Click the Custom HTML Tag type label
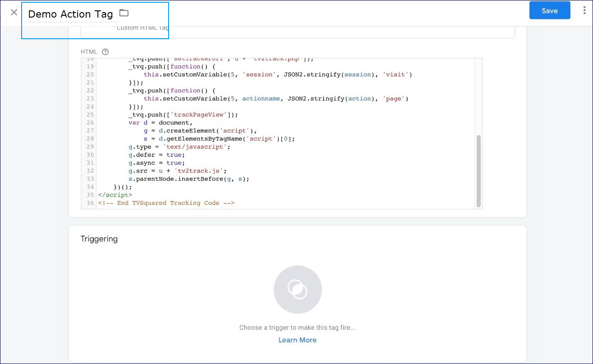This screenshot has width=593, height=364. click(143, 28)
